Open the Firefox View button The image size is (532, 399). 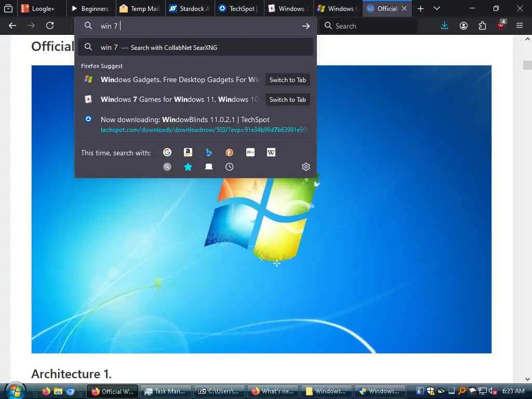click(8, 8)
